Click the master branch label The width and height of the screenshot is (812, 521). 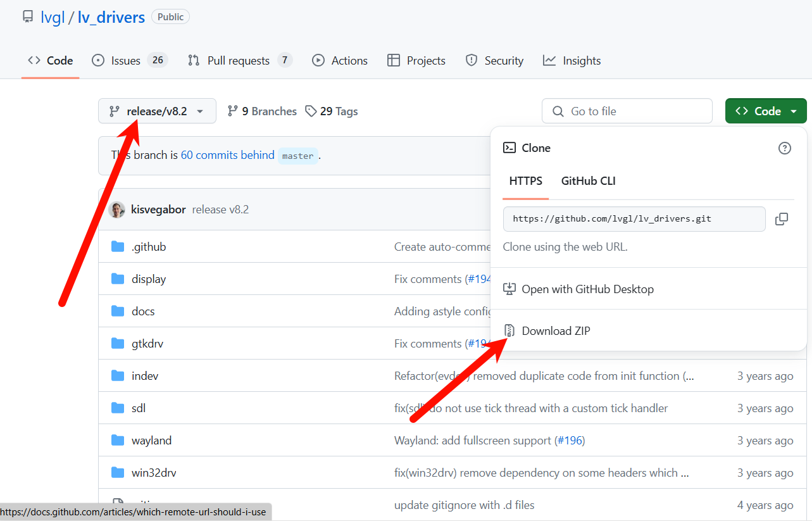point(297,156)
